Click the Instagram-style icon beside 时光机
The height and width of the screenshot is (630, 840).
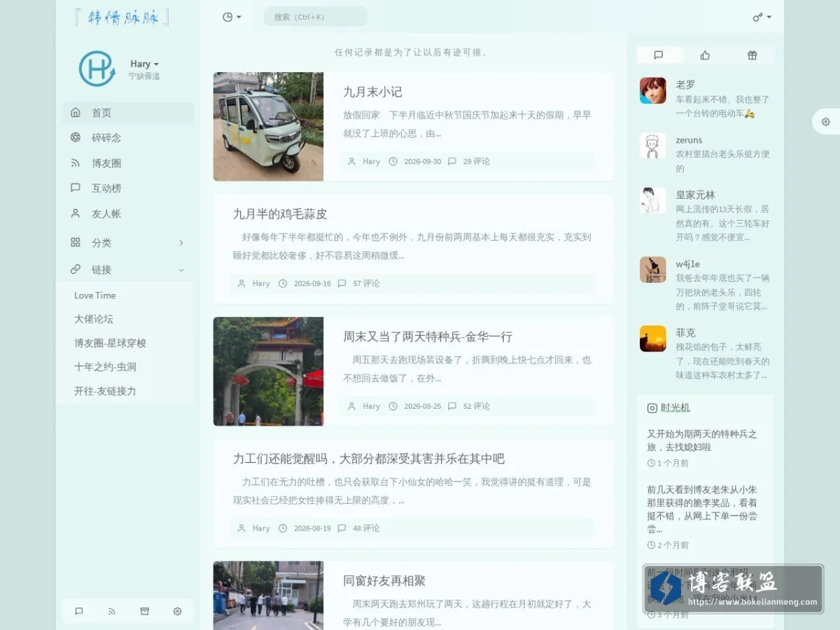click(652, 407)
